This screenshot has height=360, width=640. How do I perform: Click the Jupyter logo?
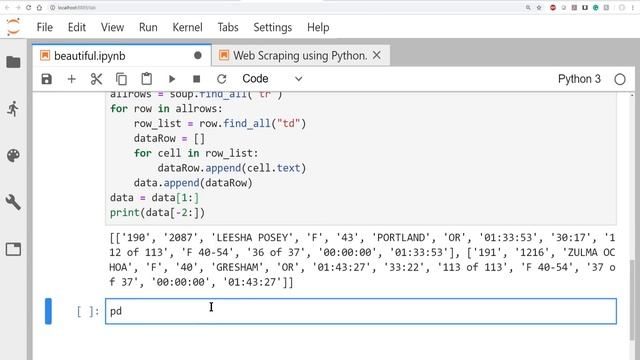tap(13, 27)
